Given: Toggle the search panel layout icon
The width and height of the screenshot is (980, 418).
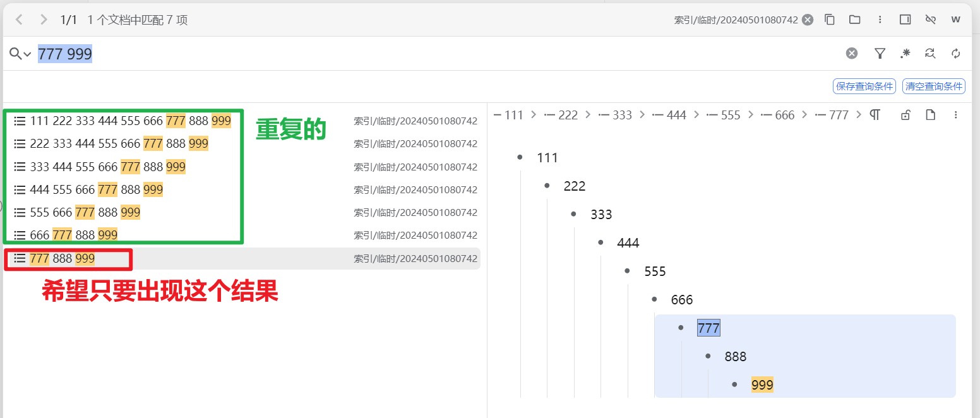Looking at the screenshot, I should [x=905, y=20].
